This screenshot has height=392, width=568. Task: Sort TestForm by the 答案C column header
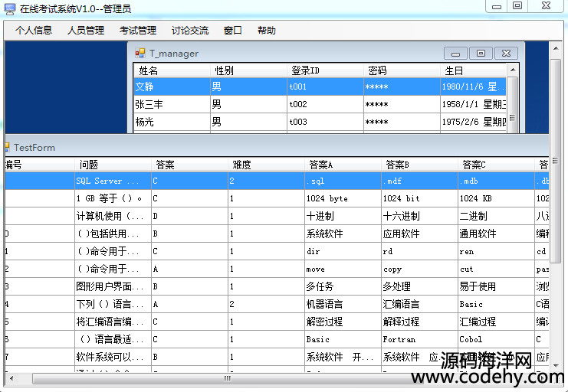pos(497,165)
